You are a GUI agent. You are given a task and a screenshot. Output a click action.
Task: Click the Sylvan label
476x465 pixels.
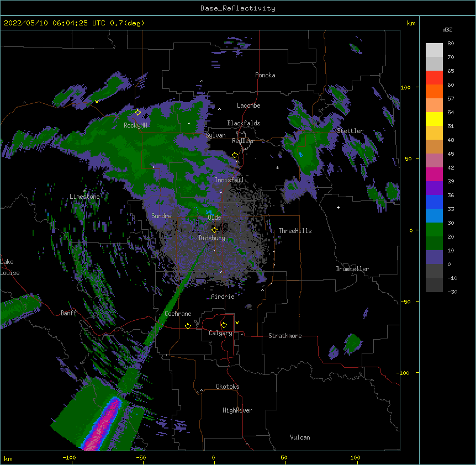coord(215,136)
